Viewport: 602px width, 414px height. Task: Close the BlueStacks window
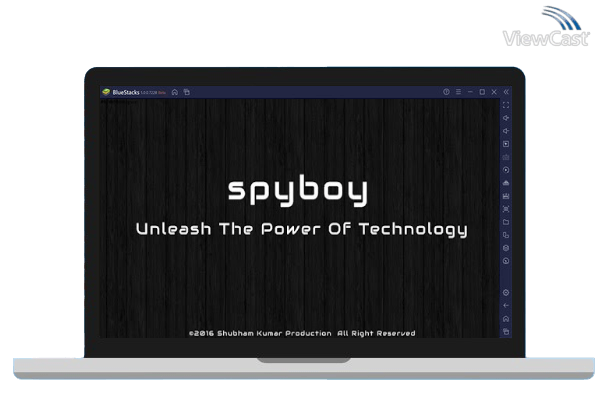pos(494,92)
